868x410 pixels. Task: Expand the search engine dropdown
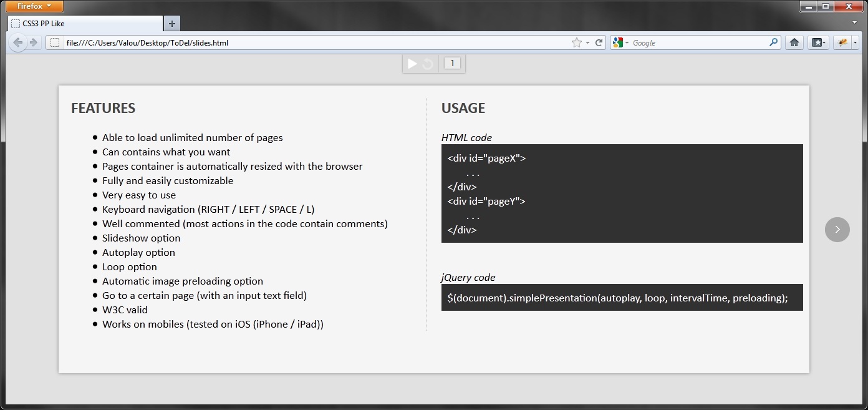627,43
